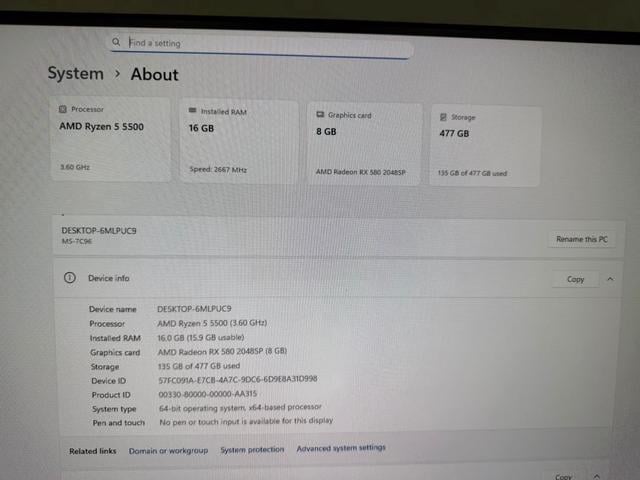Screen dimensions: 640x480
Task: Click the Device info circle icon
Action: (70, 278)
